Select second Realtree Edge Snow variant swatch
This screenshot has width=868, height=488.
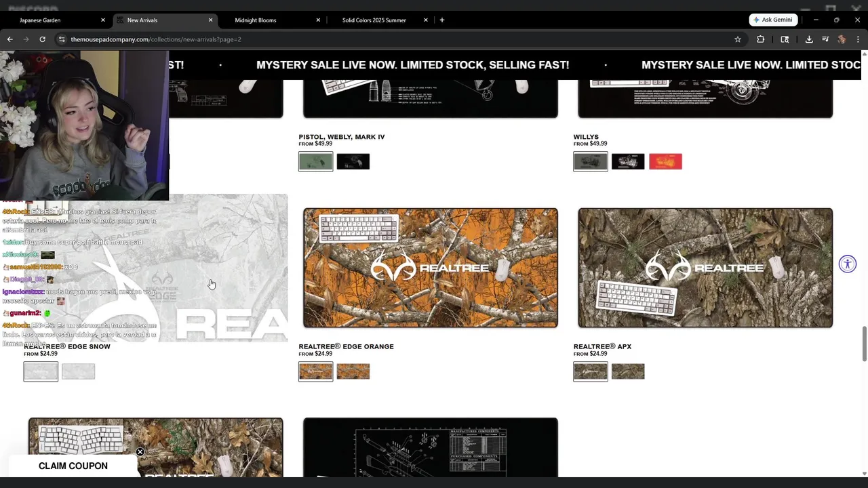[x=79, y=371]
